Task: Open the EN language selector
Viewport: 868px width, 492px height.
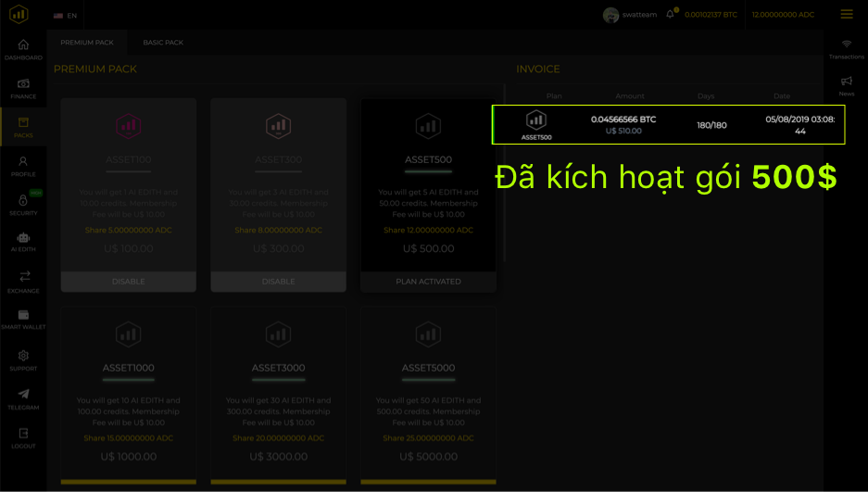Action: (66, 16)
